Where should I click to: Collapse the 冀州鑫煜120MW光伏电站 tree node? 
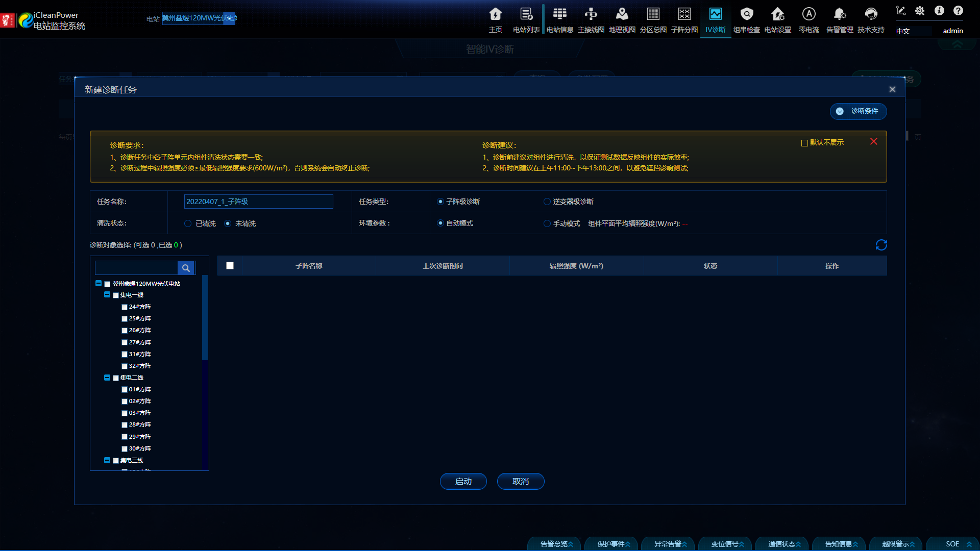point(99,283)
